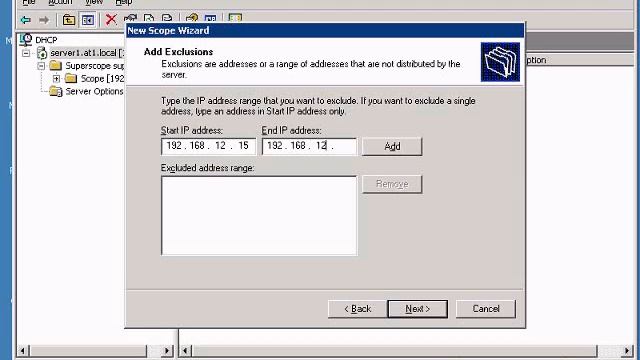This screenshot has width=640, height=360.
Task: Click the tree pane horizontal scrollbar track
Action: (x=95, y=351)
